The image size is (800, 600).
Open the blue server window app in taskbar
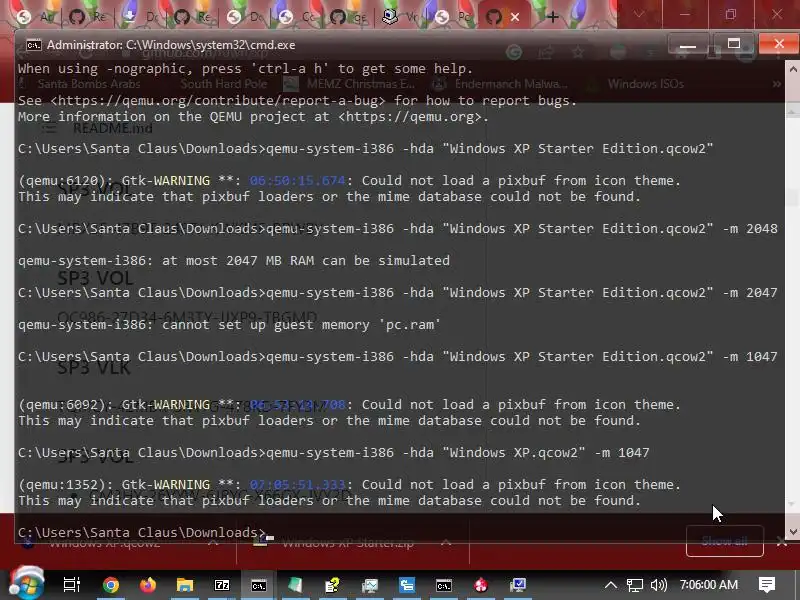tap(407, 585)
